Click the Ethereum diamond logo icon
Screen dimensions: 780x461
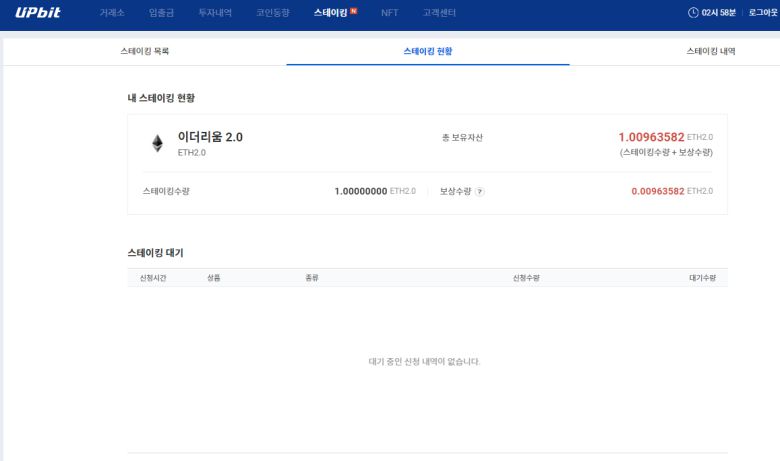(157, 143)
